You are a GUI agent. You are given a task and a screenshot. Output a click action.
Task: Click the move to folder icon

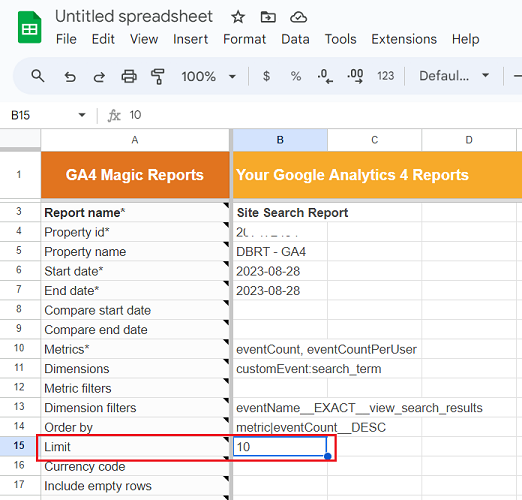(268, 17)
